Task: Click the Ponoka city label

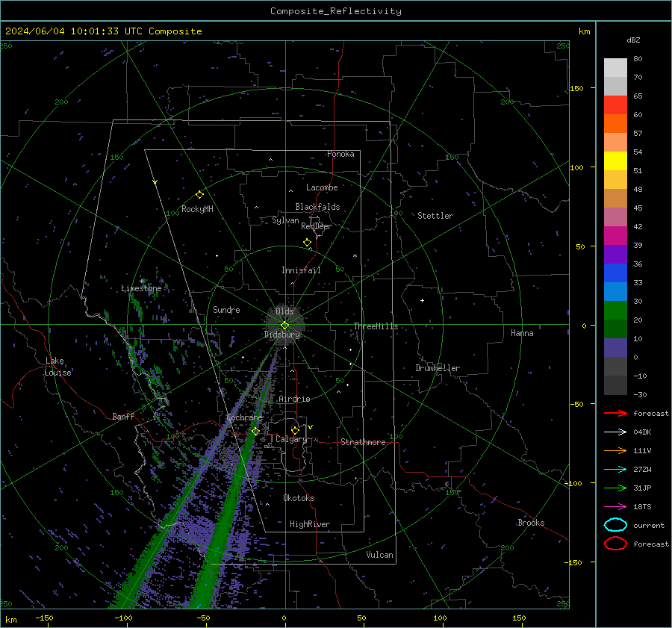Action: click(x=340, y=154)
